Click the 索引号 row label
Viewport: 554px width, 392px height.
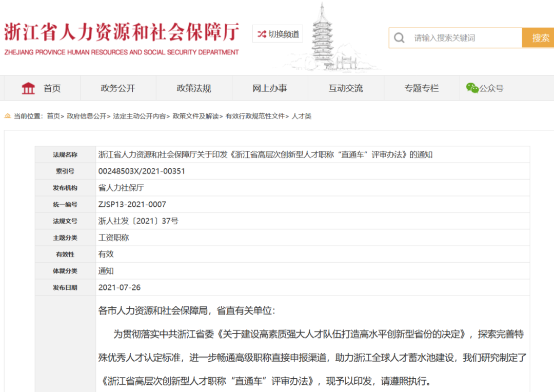pyautogui.click(x=65, y=171)
